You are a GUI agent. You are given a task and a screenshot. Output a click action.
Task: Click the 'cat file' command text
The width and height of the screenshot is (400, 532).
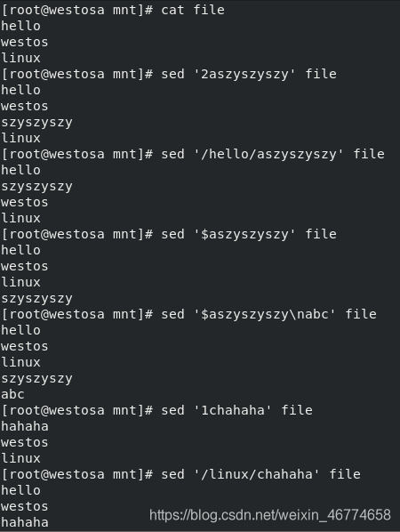coord(193,10)
